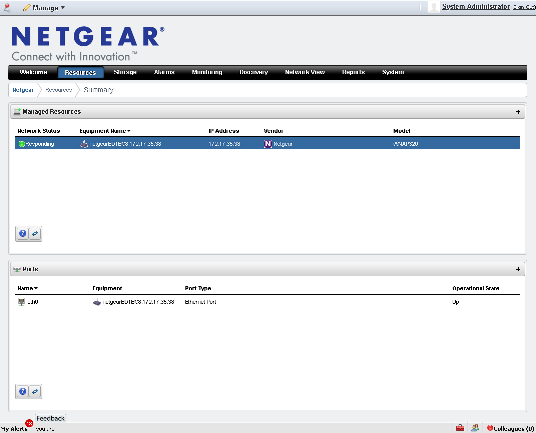Sort Ports by Name column
The height and width of the screenshot is (433, 536).
point(27,288)
